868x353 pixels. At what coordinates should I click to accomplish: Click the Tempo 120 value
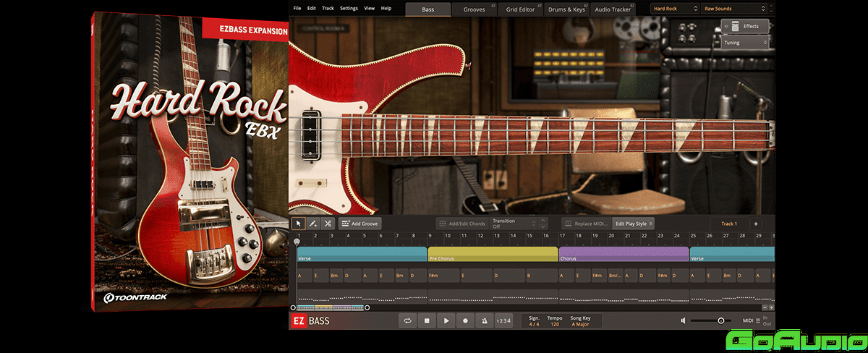(x=555, y=324)
